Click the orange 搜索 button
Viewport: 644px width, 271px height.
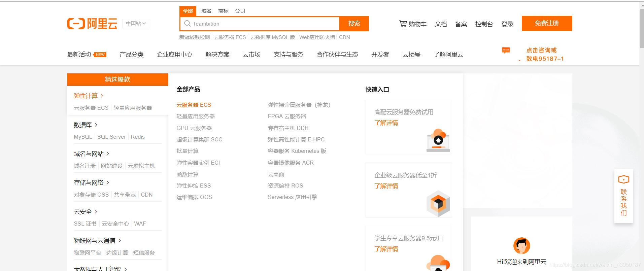pos(354,24)
